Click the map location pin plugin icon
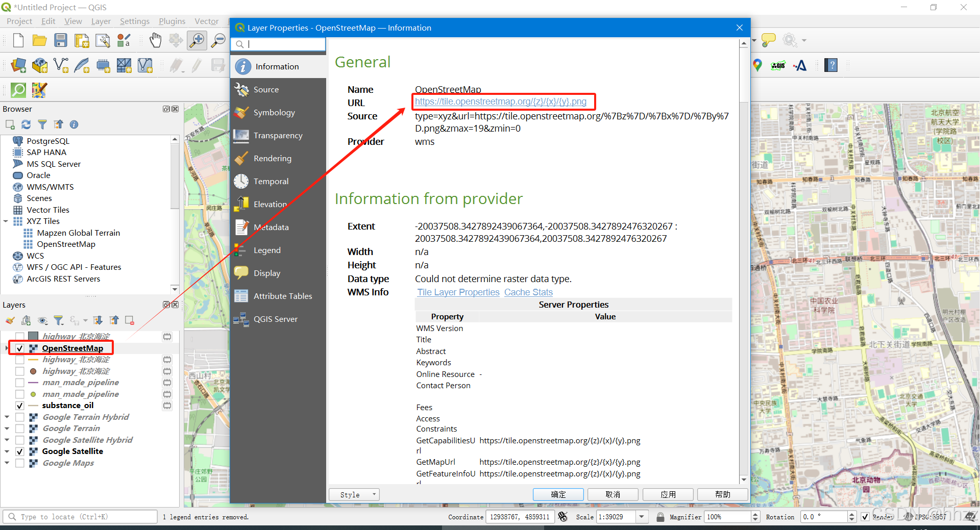 [x=757, y=65]
